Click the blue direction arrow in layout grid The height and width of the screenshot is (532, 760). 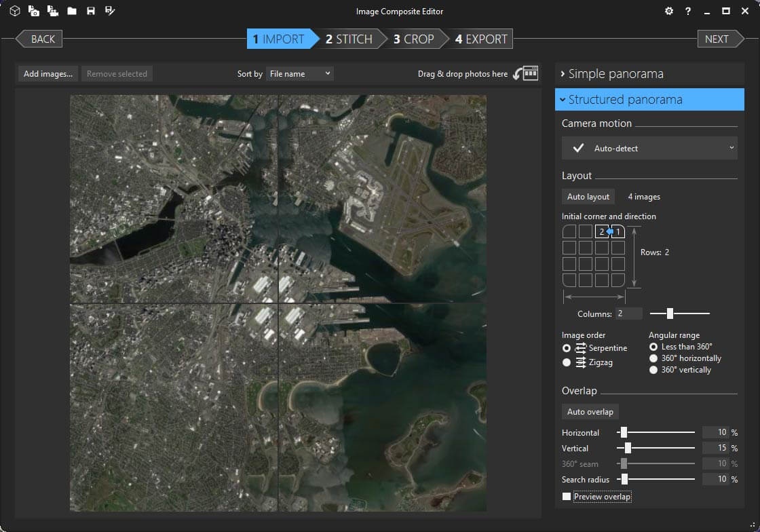pos(610,231)
